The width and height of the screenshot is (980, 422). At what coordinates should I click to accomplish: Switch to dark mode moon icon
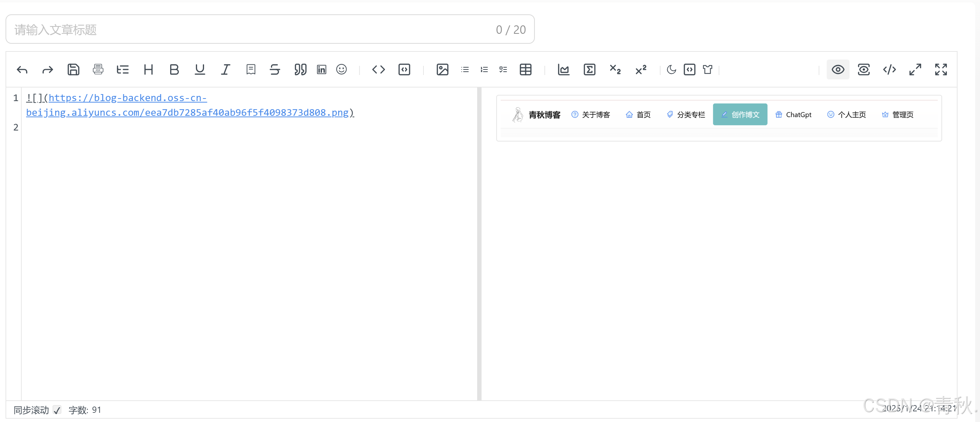point(671,69)
